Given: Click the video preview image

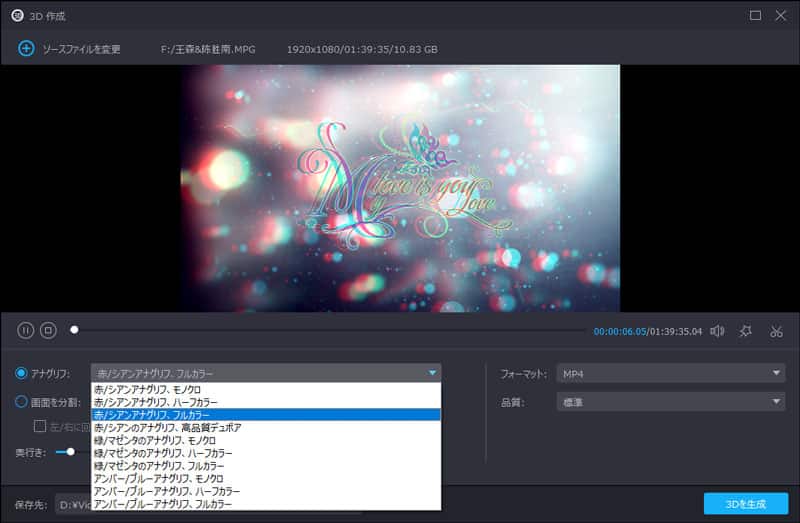Looking at the screenshot, I should (x=400, y=188).
